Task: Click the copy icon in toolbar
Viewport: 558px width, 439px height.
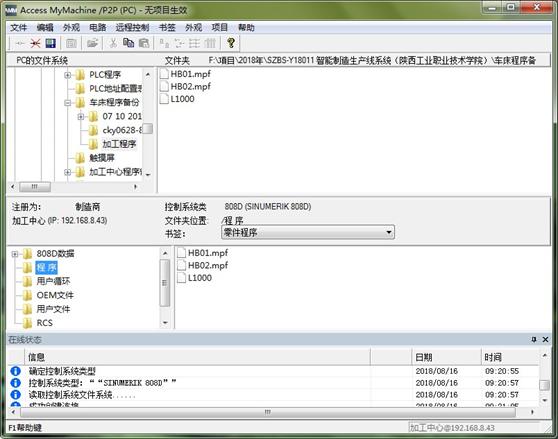Action: 128,43
